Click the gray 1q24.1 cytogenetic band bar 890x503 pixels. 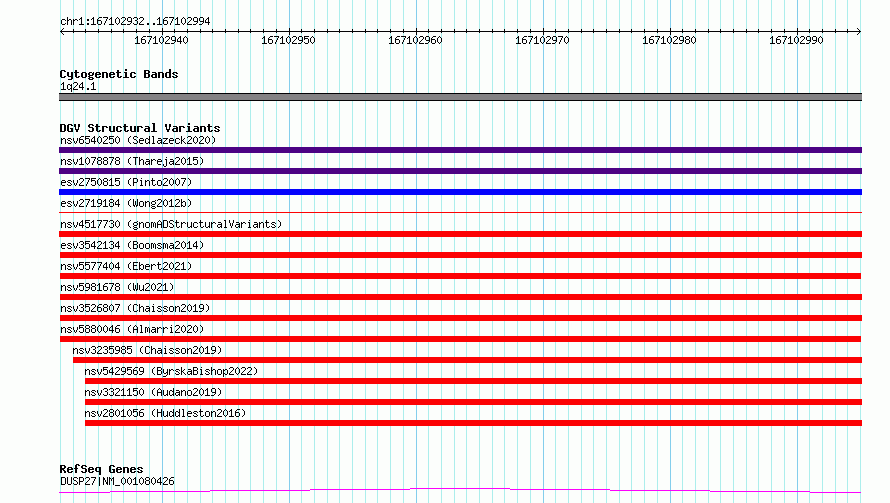(460, 97)
